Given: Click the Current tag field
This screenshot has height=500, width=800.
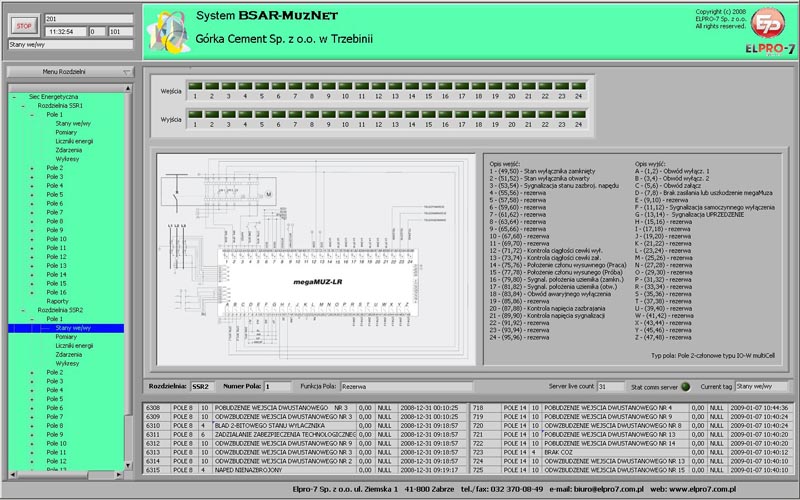Looking at the screenshot, I should click(x=761, y=387).
